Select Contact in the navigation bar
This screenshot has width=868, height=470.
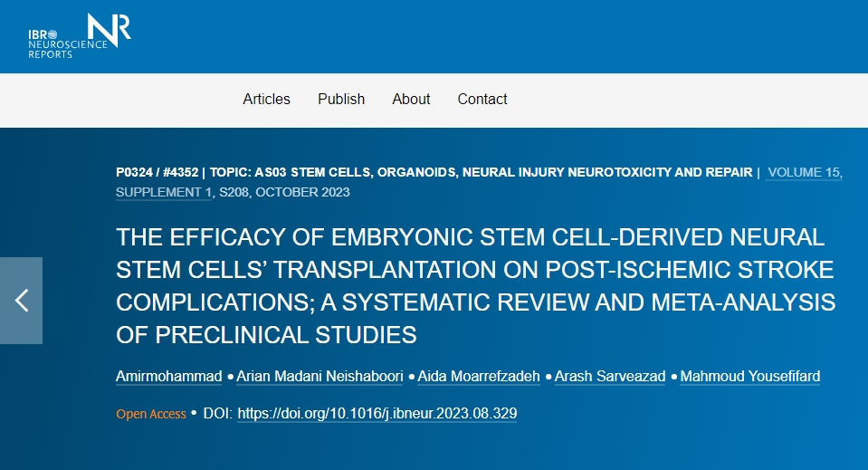[482, 100]
